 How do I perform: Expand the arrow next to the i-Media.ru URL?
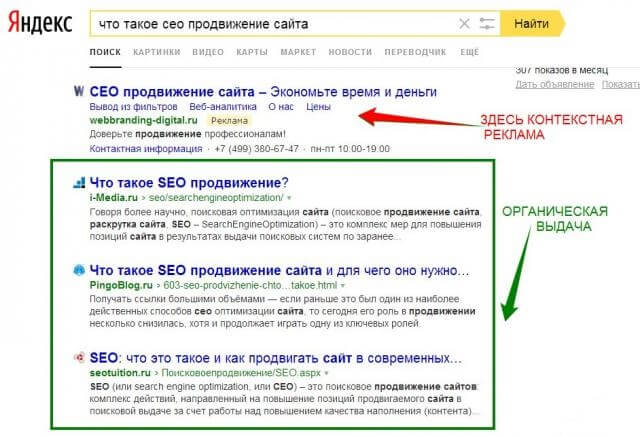[289, 199]
